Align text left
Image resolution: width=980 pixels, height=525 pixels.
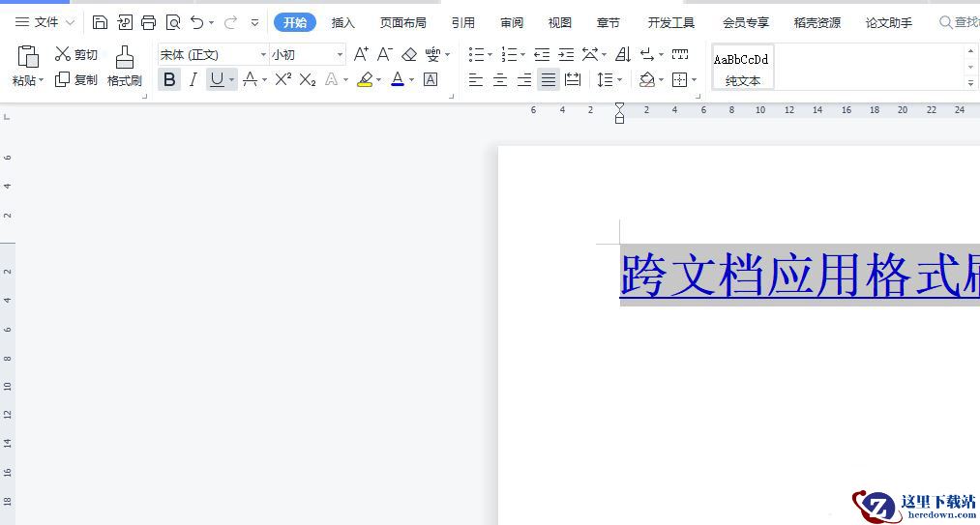(x=476, y=79)
